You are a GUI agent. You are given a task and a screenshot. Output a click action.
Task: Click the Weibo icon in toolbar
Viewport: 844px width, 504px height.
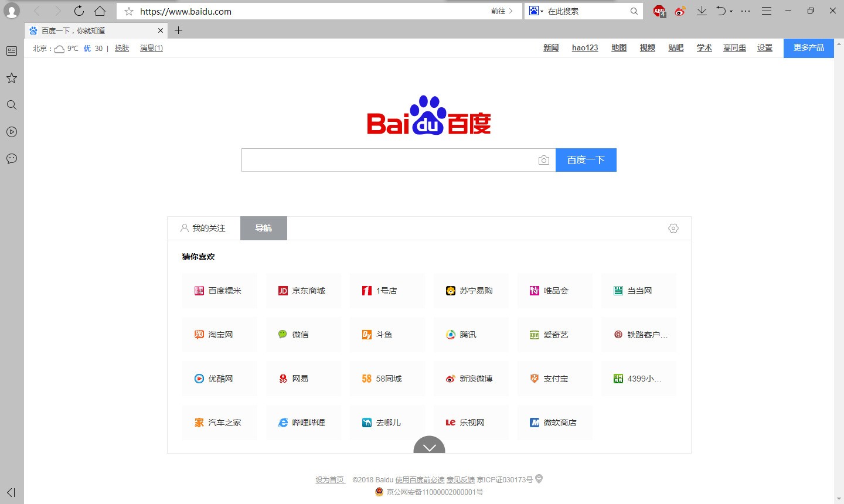click(680, 11)
